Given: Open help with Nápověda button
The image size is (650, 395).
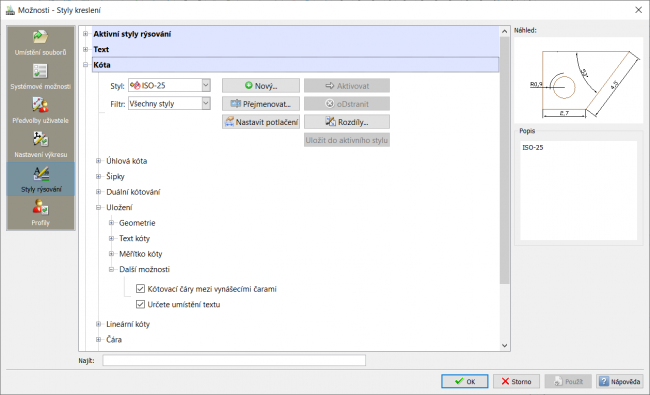Looking at the screenshot, I should [620, 381].
